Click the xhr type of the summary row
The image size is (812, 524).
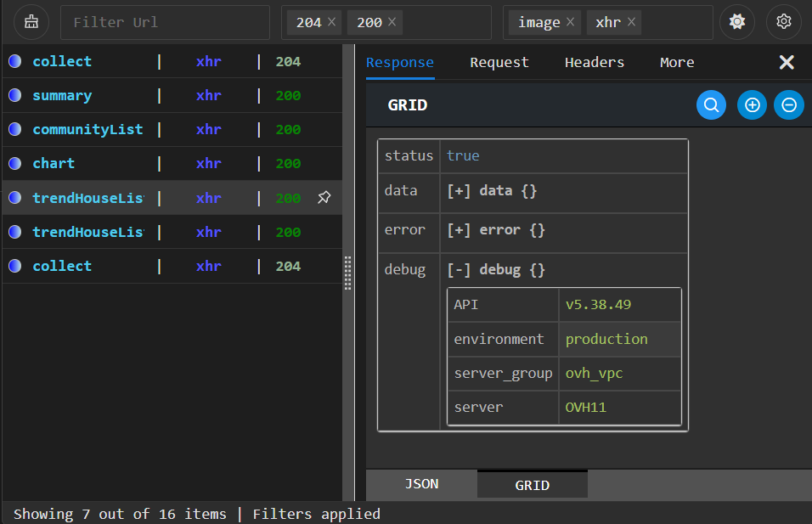click(x=209, y=95)
